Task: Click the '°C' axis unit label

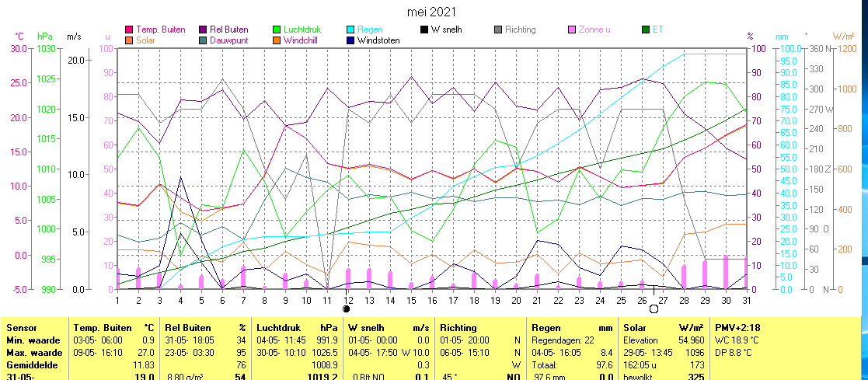Action: point(19,37)
